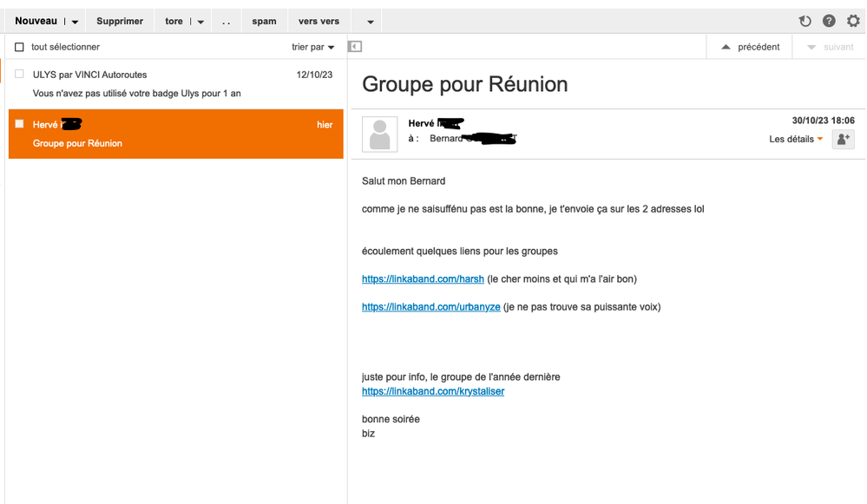Open the linkaband.com/harsh link
Screen dimensions: 867x504
click(423, 278)
